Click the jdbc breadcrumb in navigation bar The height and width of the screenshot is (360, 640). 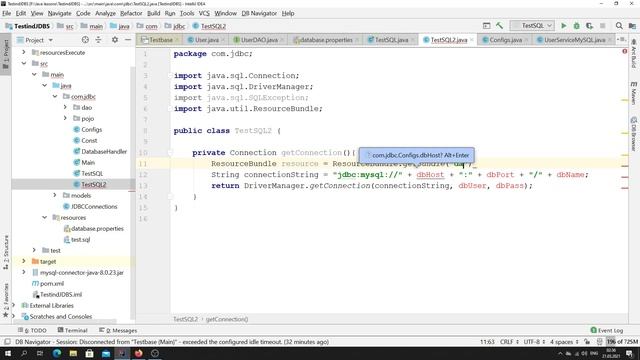179,26
